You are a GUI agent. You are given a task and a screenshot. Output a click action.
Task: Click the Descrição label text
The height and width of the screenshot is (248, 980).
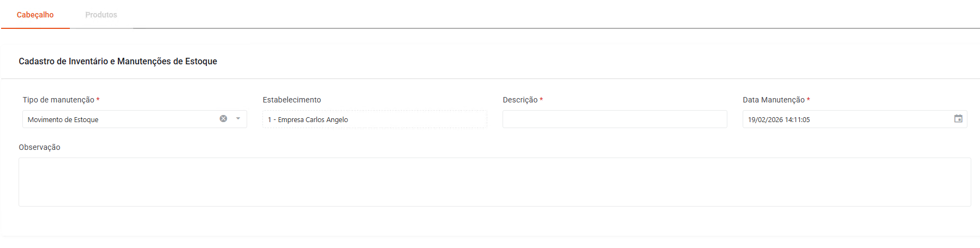click(520, 100)
